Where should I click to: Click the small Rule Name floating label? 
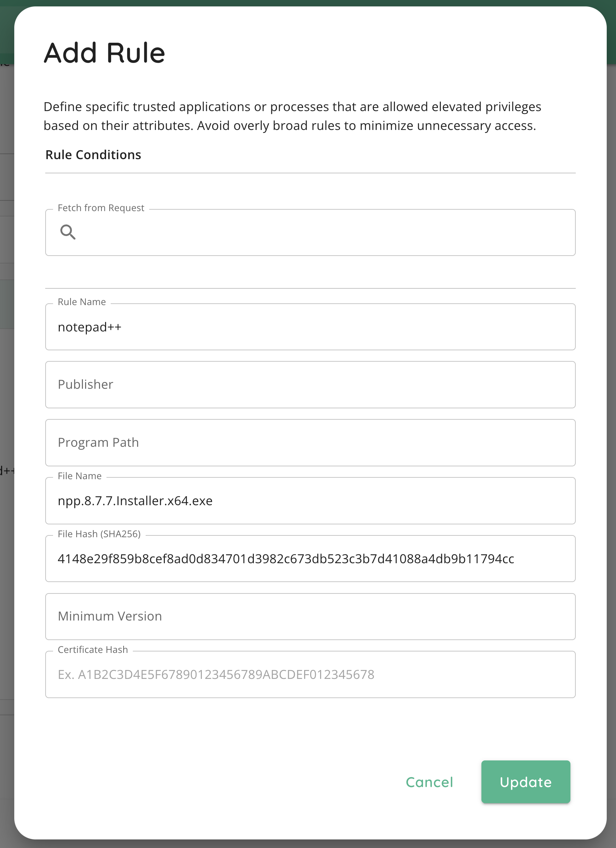point(82,302)
